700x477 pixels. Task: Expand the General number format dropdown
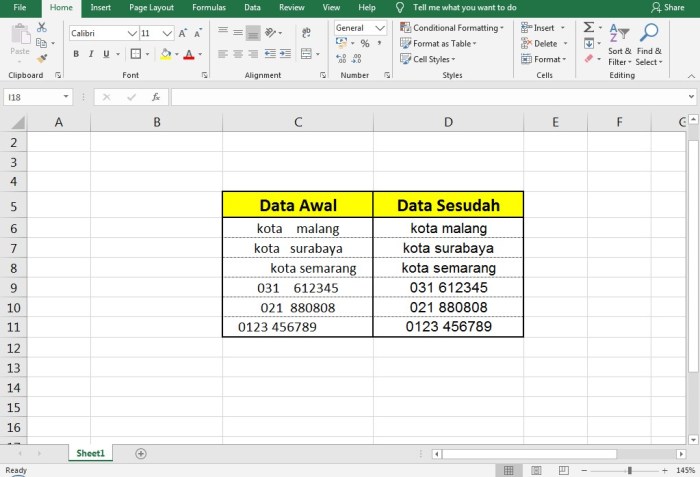click(380, 28)
